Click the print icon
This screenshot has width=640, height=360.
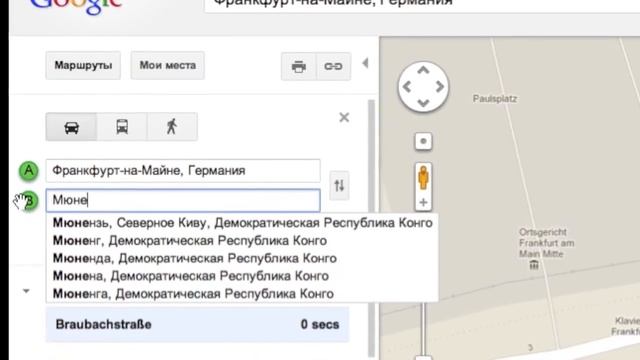coord(299,66)
